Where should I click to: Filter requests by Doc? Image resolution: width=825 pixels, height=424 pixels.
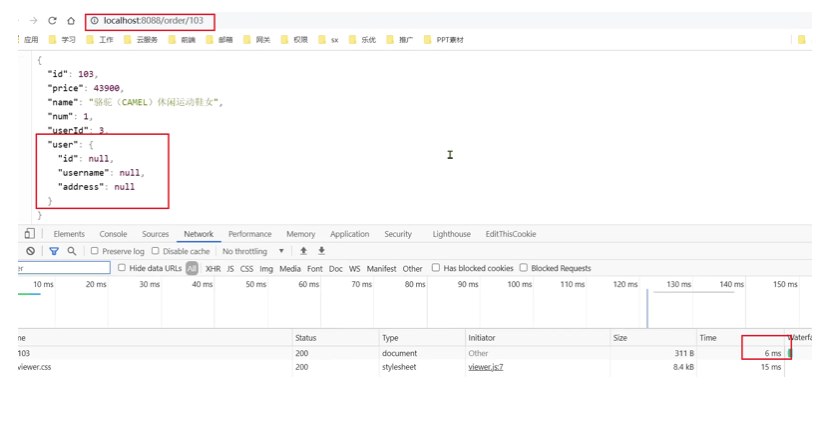(x=336, y=268)
